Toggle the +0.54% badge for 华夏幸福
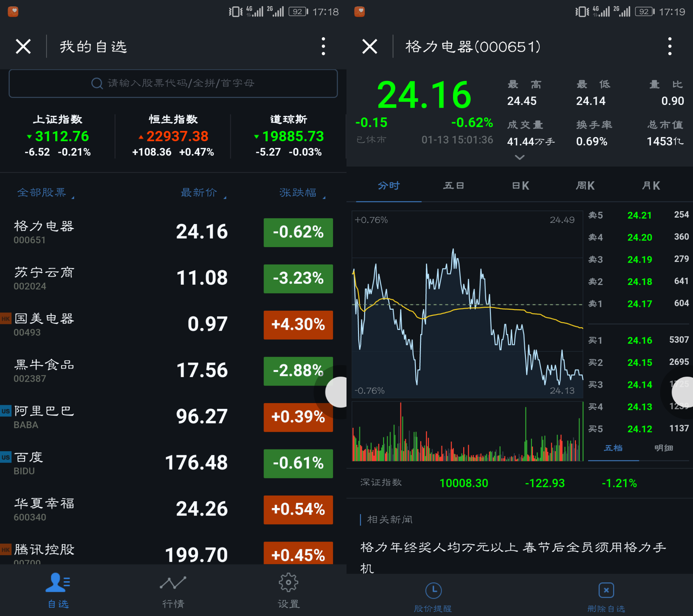This screenshot has width=693, height=616. point(298,509)
